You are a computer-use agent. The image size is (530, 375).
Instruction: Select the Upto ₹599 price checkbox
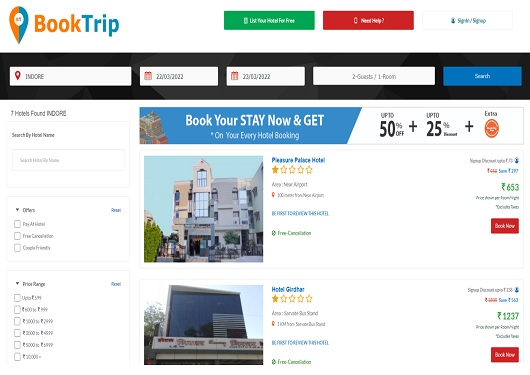tap(17, 298)
